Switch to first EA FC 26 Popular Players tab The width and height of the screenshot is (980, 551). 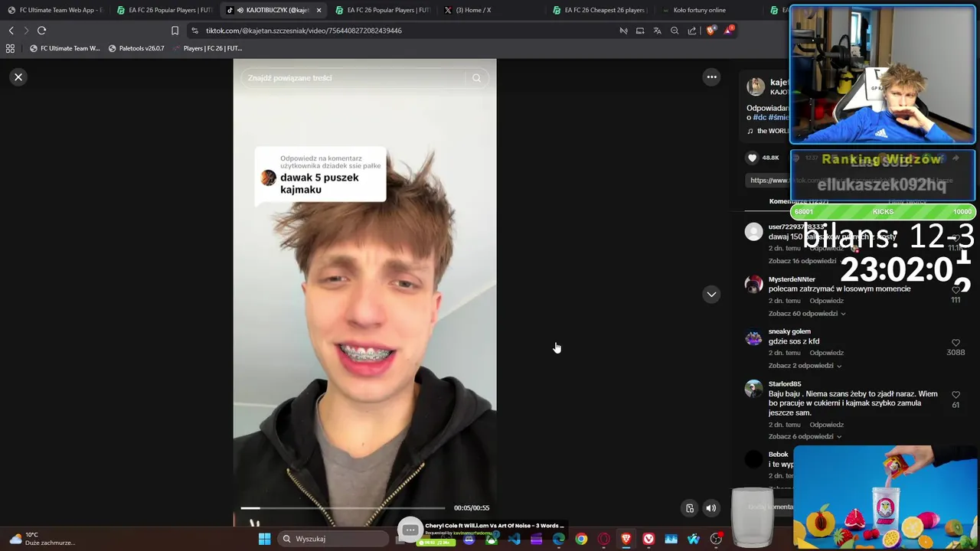pyautogui.click(x=164, y=10)
